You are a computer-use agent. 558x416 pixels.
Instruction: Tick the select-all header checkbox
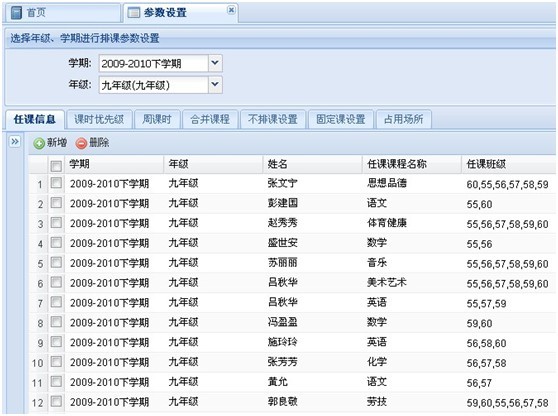[x=56, y=166]
